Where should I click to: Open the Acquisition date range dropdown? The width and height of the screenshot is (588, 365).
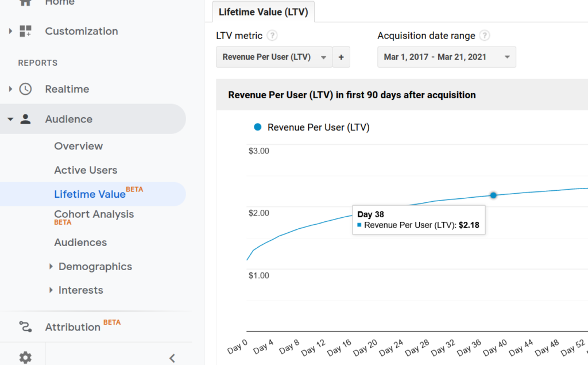(447, 57)
